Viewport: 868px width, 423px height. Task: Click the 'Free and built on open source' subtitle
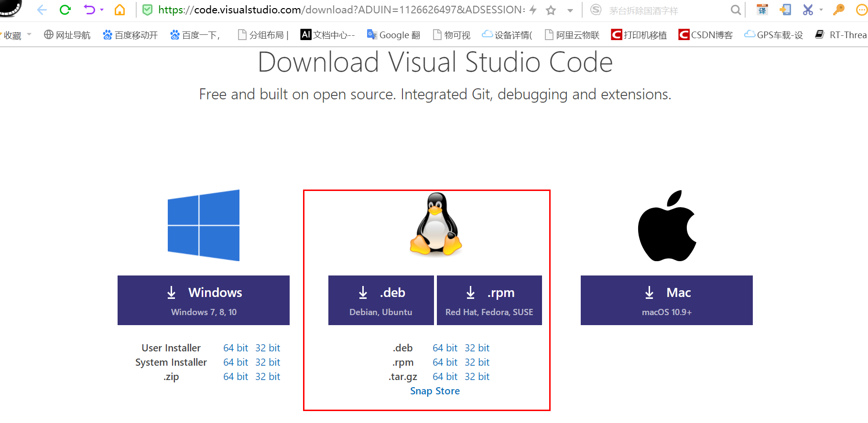point(435,94)
